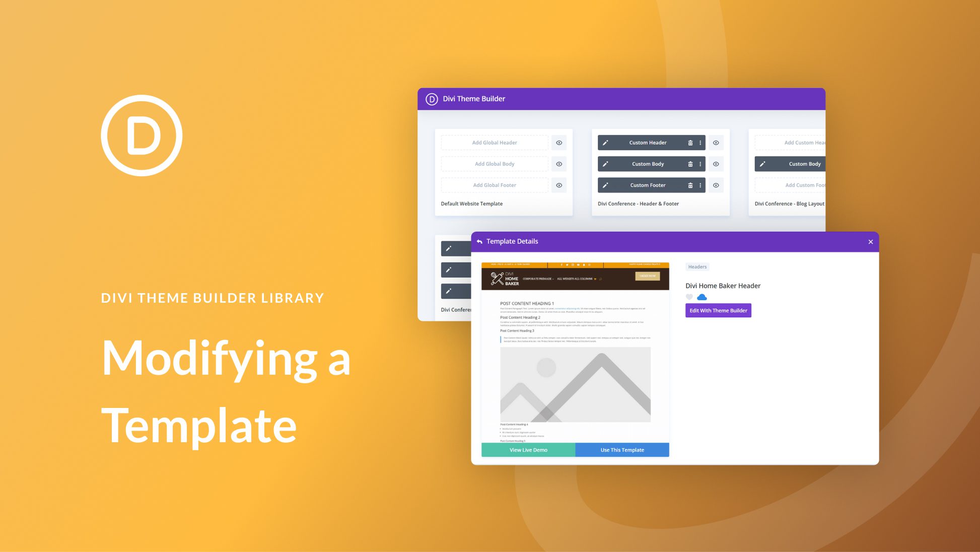980x552 pixels.
Task: Expand the Default Website Template body section
Action: point(494,164)
